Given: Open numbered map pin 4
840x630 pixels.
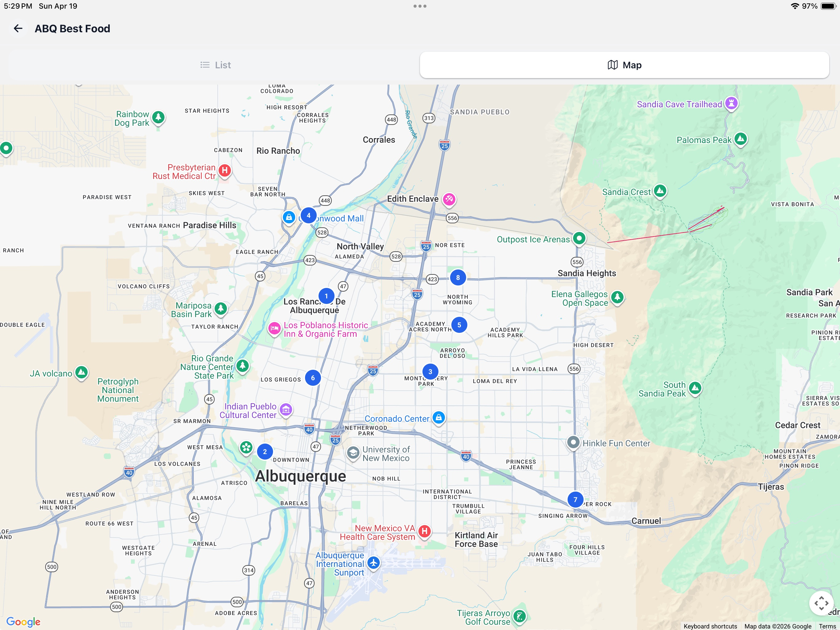Looking at the screenshot, I should 308,215.
